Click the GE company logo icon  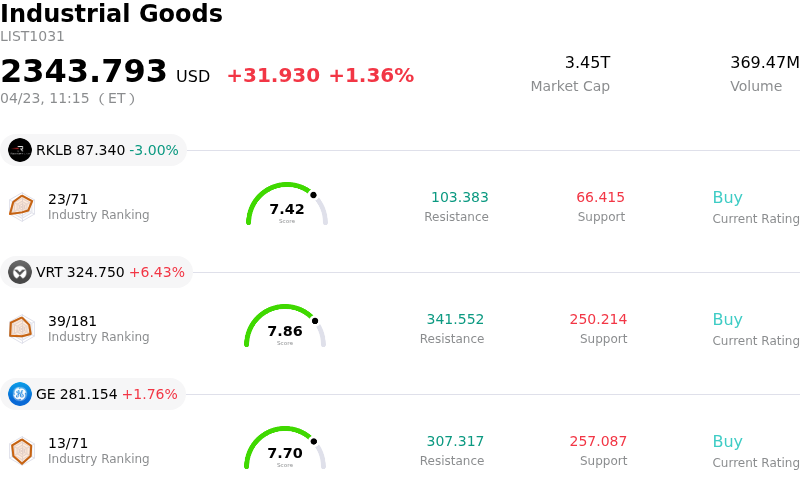[x=20, y=394]
